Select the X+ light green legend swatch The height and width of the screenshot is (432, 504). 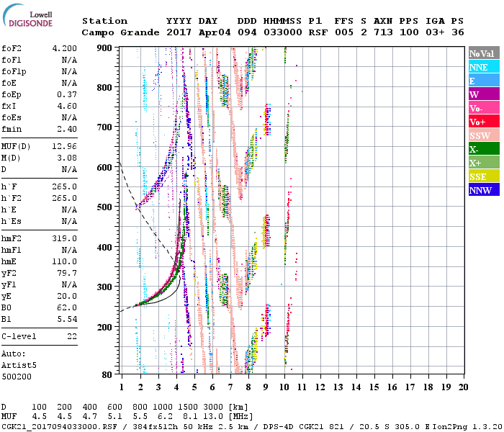click(x=484, y=163)
